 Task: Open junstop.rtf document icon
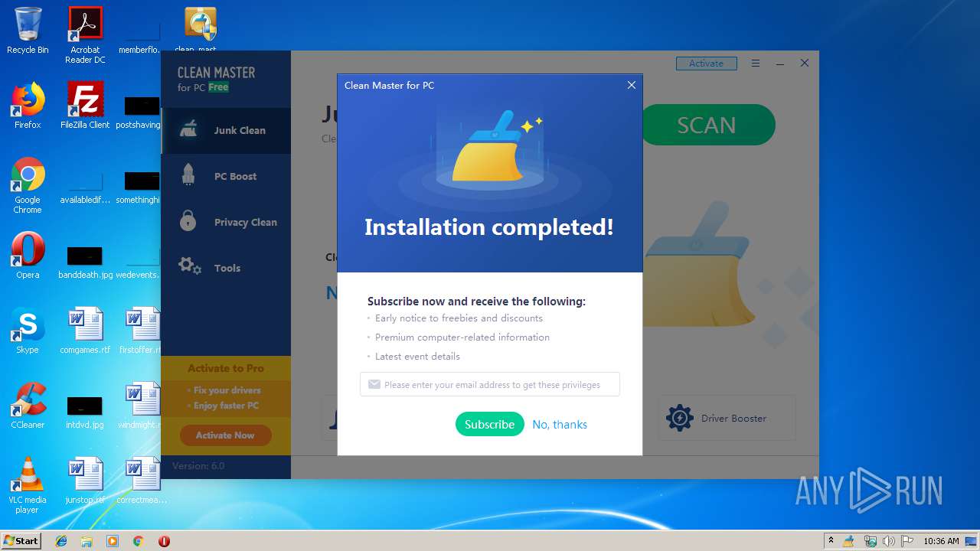(x=85, y=481)
